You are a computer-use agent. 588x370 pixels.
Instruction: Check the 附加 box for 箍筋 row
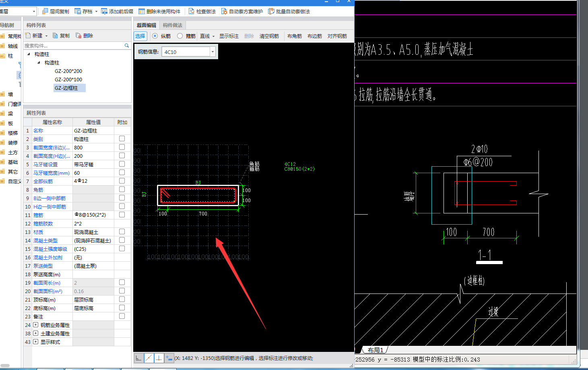coord(122,215)
